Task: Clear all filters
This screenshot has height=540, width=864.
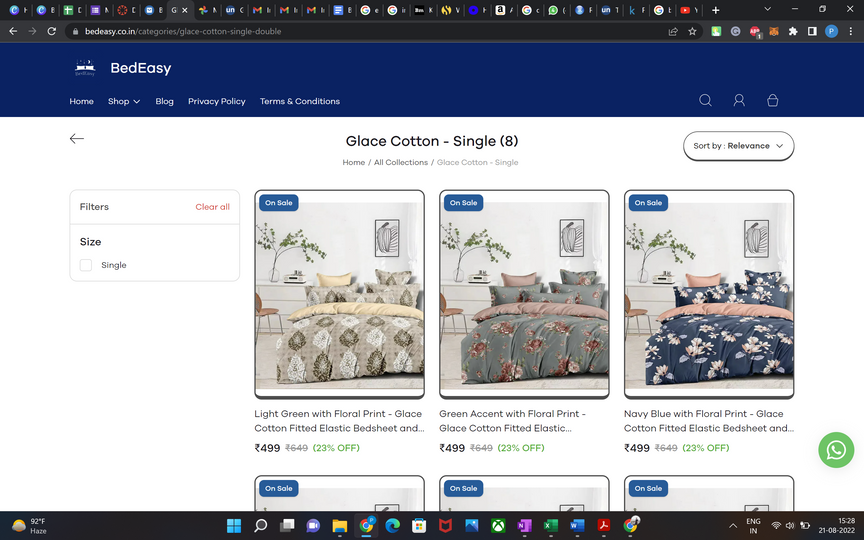Action: (x=212, y=207)
